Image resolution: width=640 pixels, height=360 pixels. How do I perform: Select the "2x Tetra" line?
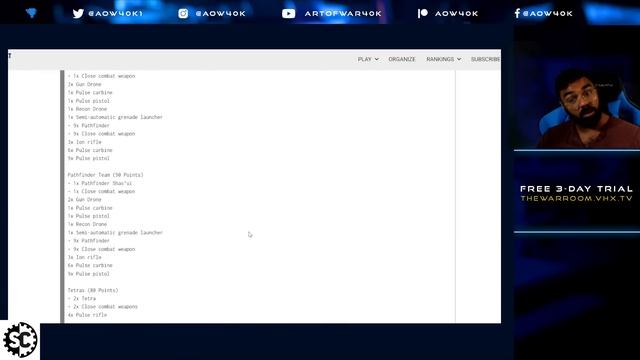82,298
